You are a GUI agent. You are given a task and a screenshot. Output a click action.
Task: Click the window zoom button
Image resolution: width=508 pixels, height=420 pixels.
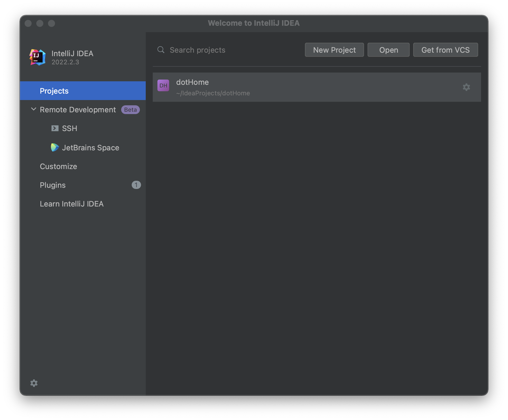coord(52,23)
